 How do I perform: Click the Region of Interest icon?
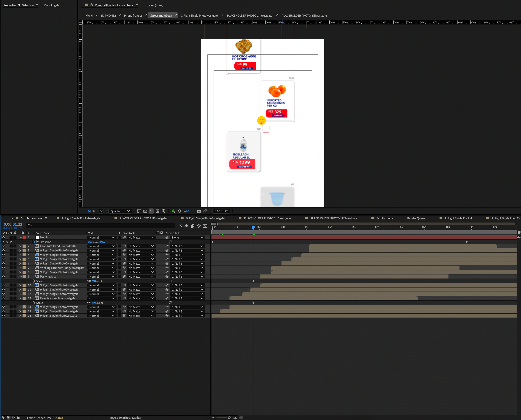157,211
